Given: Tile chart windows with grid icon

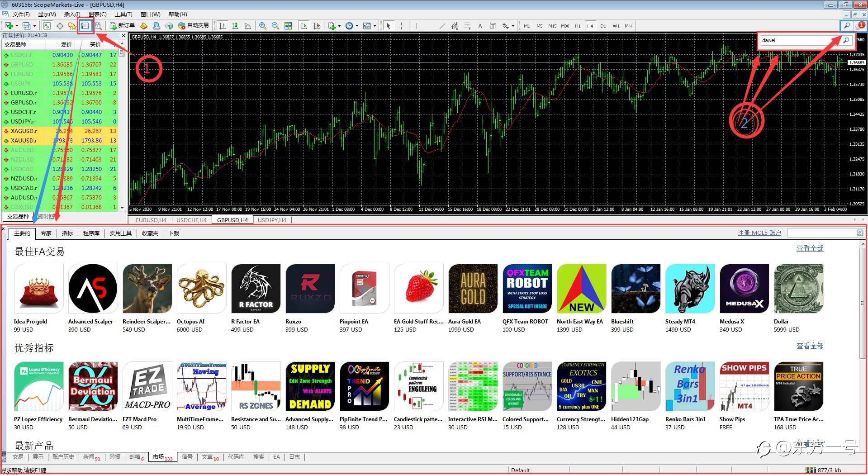Looking at the screenshot, I should (288, 26).
